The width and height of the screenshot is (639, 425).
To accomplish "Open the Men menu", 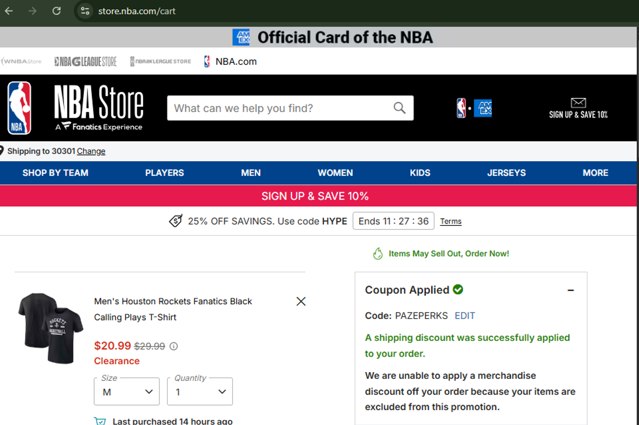I will pos(251,173).
